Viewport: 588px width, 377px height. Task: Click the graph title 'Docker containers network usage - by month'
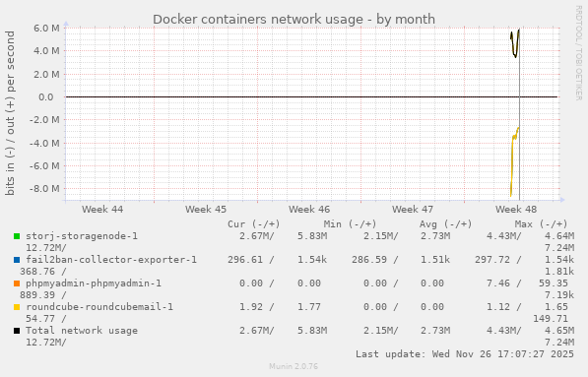(x=294, y=19)
